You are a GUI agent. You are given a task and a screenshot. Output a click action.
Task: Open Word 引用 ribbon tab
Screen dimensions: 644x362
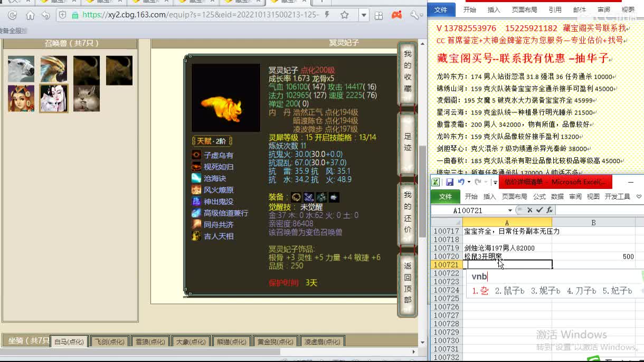click(555, 9)
